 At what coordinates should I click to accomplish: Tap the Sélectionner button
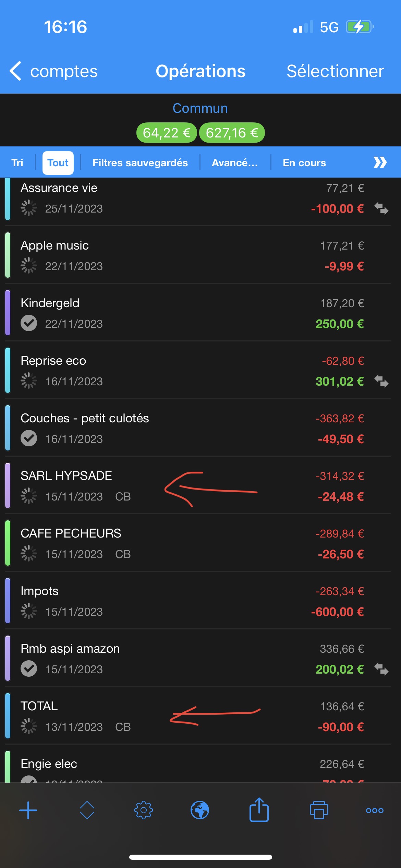click(x=335, y=71)
